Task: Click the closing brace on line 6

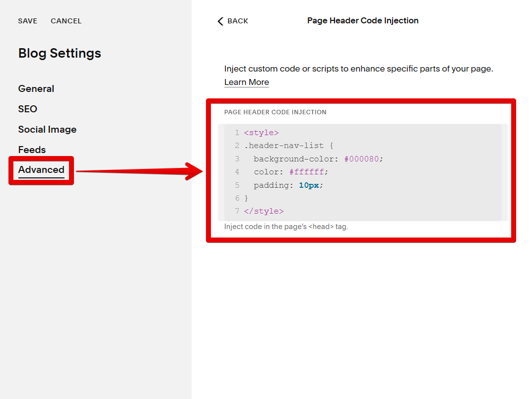Action: point(246,198)
